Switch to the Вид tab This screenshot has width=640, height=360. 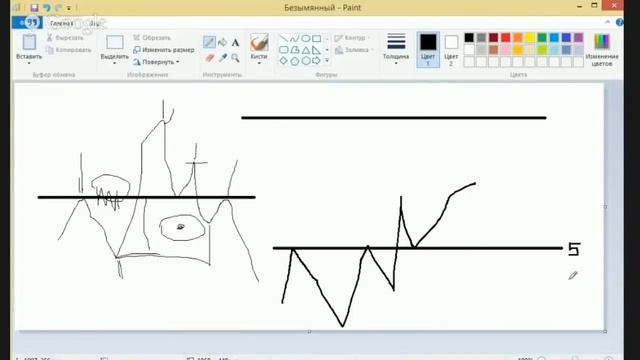click(95, 23)
